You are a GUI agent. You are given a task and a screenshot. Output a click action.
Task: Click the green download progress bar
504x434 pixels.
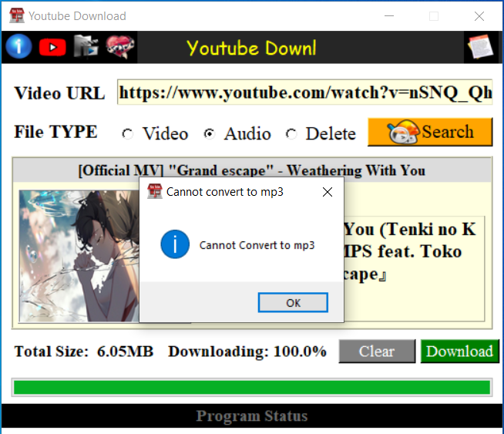tap(252, 387)
